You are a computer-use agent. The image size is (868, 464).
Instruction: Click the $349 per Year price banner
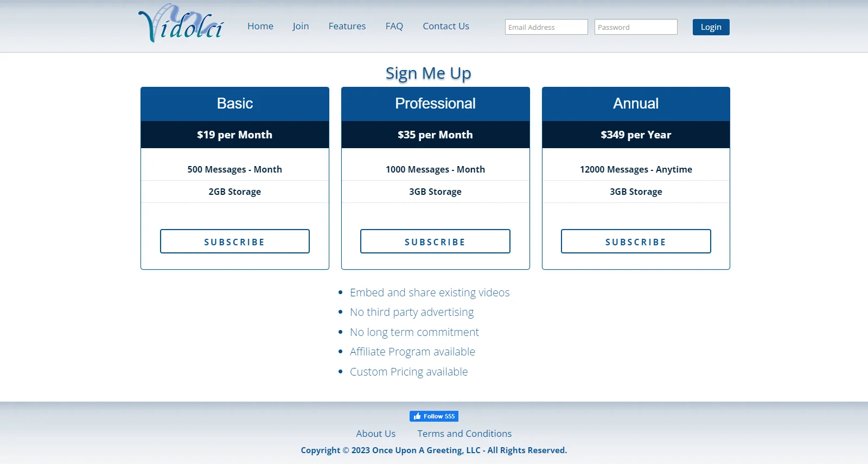point(635,135)
